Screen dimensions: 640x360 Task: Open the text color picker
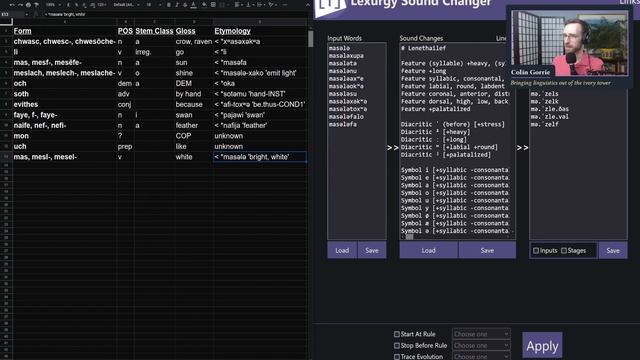pos(193,5)
